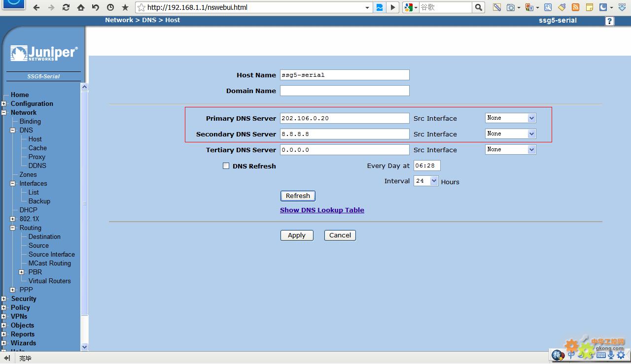Screen dimensions: 631x364
Task: Open address bar URL dropdown arrow
Action: pyautogui.click(x=367, y=7)
